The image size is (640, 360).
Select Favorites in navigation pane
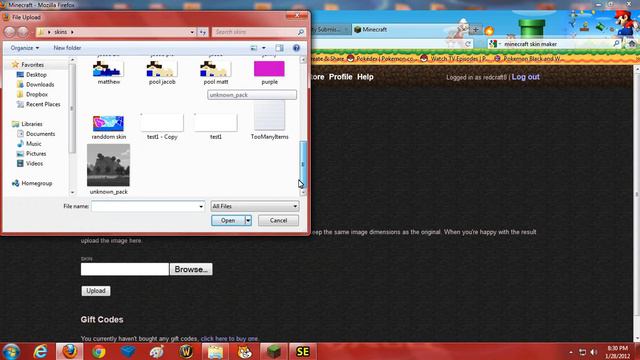32,65
